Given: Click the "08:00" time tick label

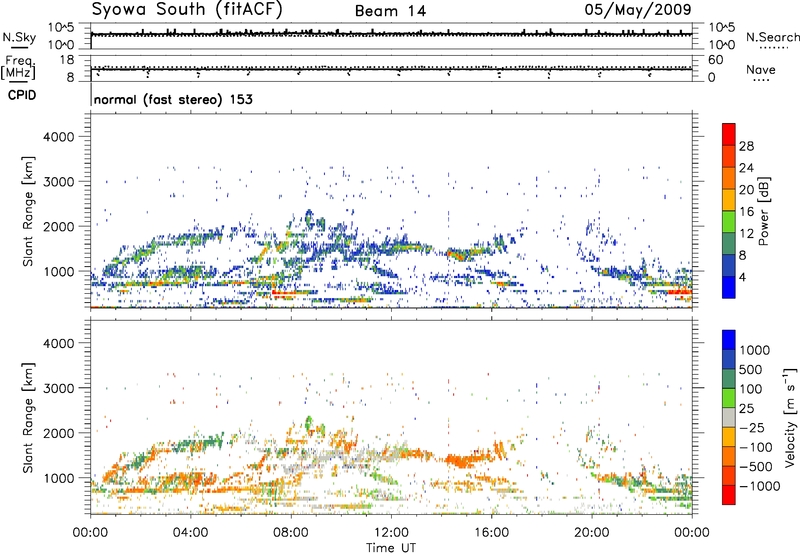Looking at the screenshot, I should [291, 533].
